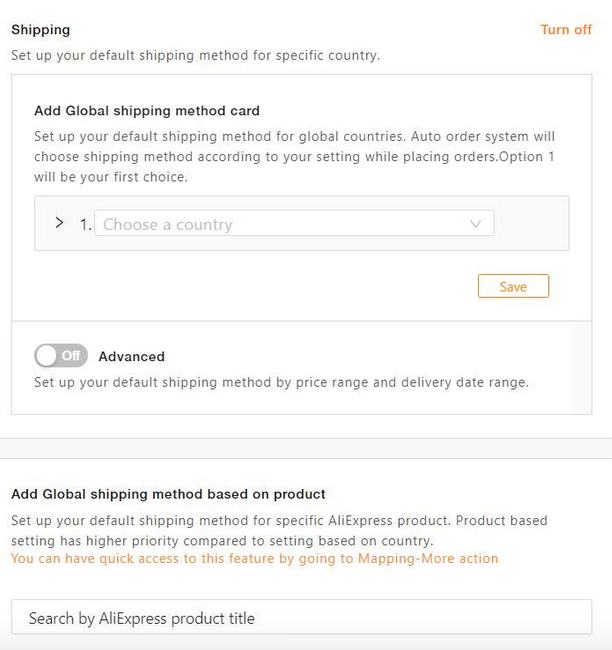Click the Add Global shipping method based on product heading
This screenshot has height=650, width=612.
[x=168, y=494]
